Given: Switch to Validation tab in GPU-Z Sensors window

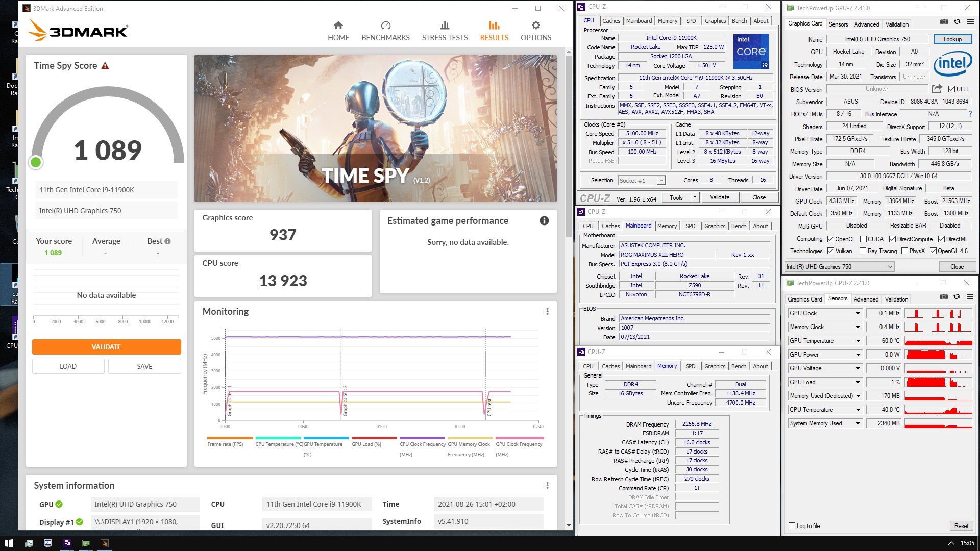Looking at the screenshot, I should [x=896, y=299].
